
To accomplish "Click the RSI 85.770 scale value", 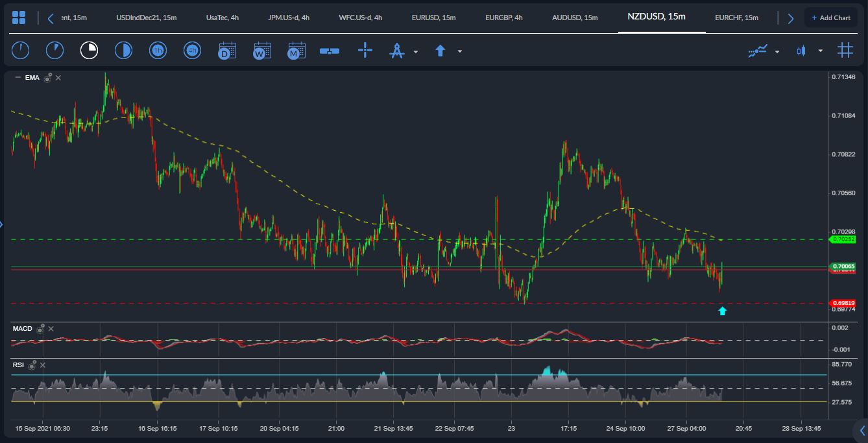I will 841,365.
